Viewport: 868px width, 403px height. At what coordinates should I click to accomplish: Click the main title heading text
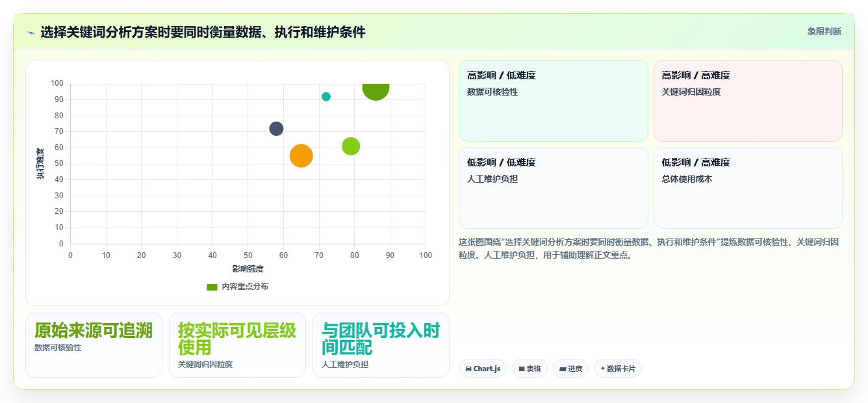[203, 32]
